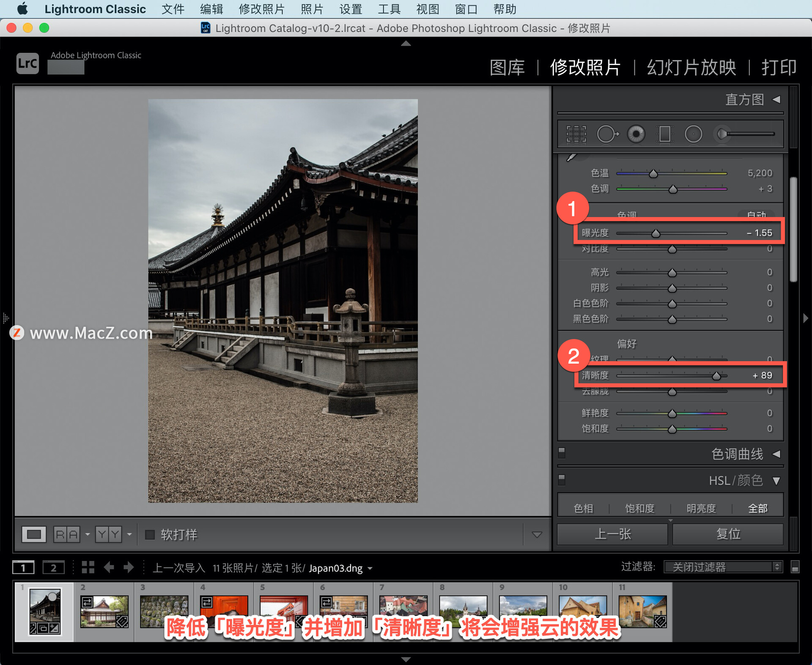Viewport: 812px width, 665px height.
Task: Toggle the filter lock switch
Action: tap(795, 567)
